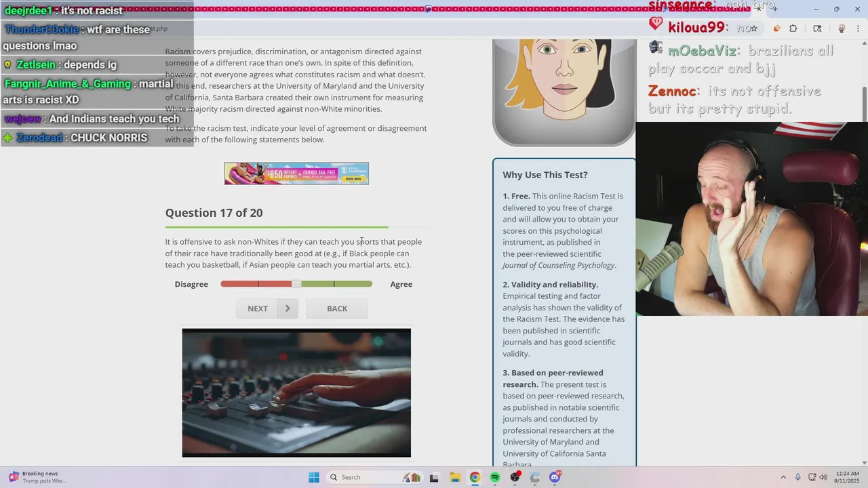Open the clock showing 11:24 AM
Viewport: 868px width, 488px height.
pyautogui.click(x=848, y=477)
